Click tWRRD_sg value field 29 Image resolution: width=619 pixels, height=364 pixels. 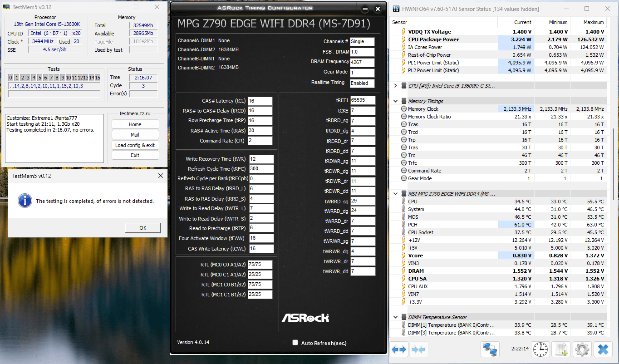363,201
